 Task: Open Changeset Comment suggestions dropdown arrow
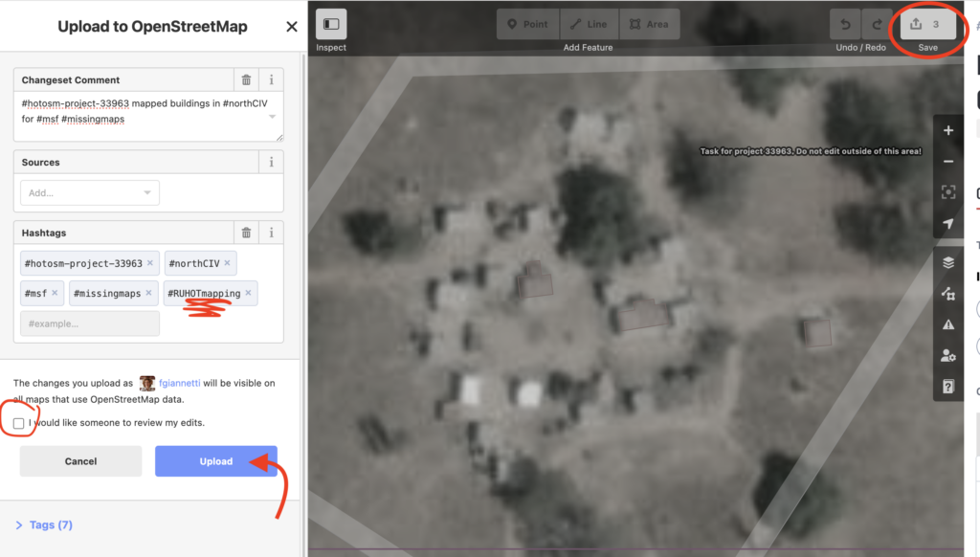coord(273,115)
